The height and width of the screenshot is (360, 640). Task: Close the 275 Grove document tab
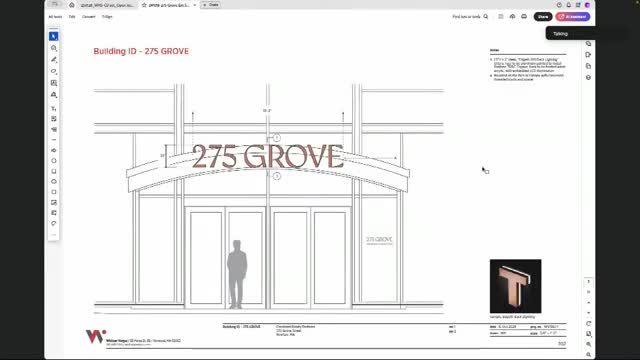[x=195, y=5]
